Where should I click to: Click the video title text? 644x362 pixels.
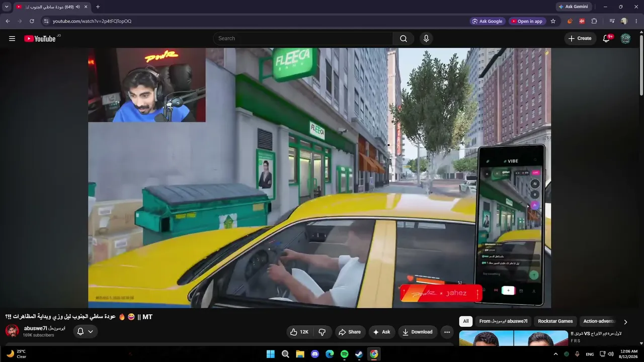click(79, 317)
